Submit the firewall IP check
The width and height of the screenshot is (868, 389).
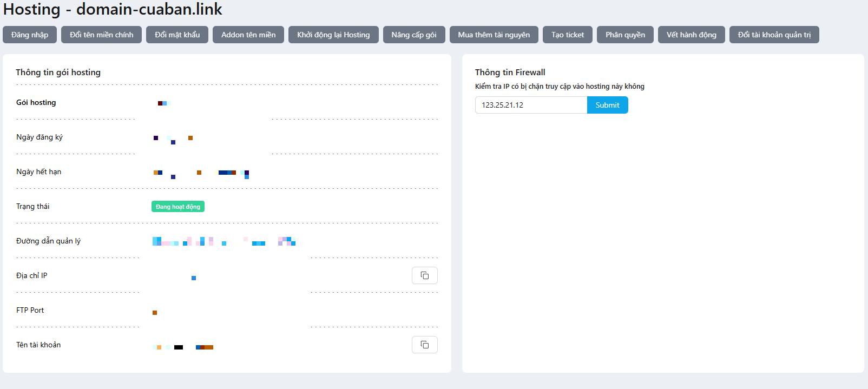point(608,105)
